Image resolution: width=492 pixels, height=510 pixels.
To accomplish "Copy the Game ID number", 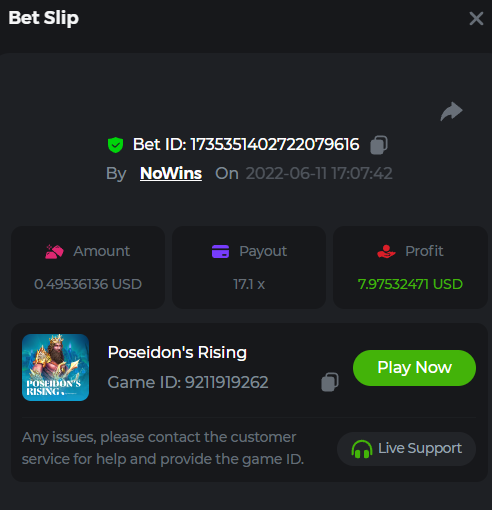I will pyautogui.click(x=330, y=382).
